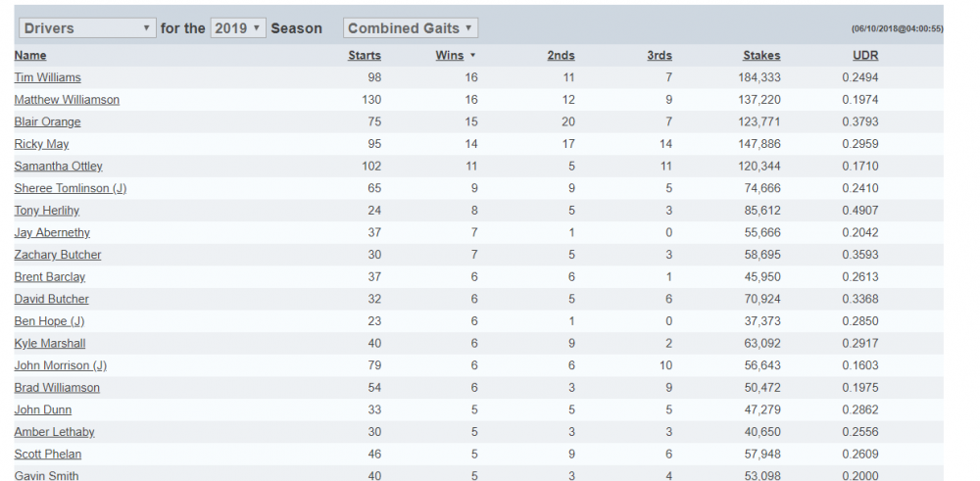This screenshot has width=980, height=481.
Task: Click the Kyle Marshall name link
Action: [50, 344]
